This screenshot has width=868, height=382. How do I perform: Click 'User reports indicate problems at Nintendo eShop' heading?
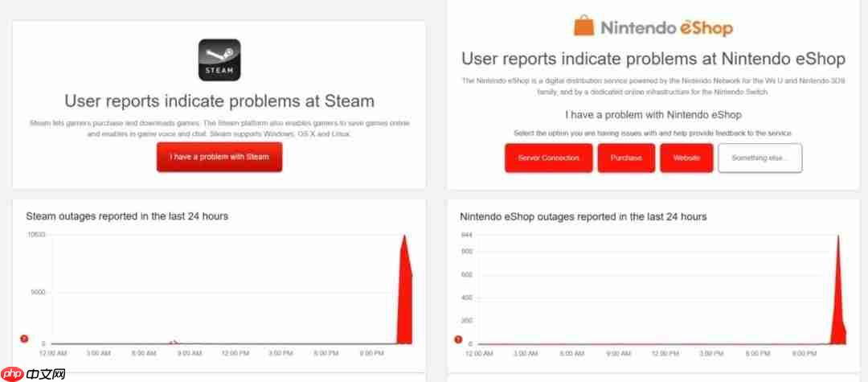653,59
